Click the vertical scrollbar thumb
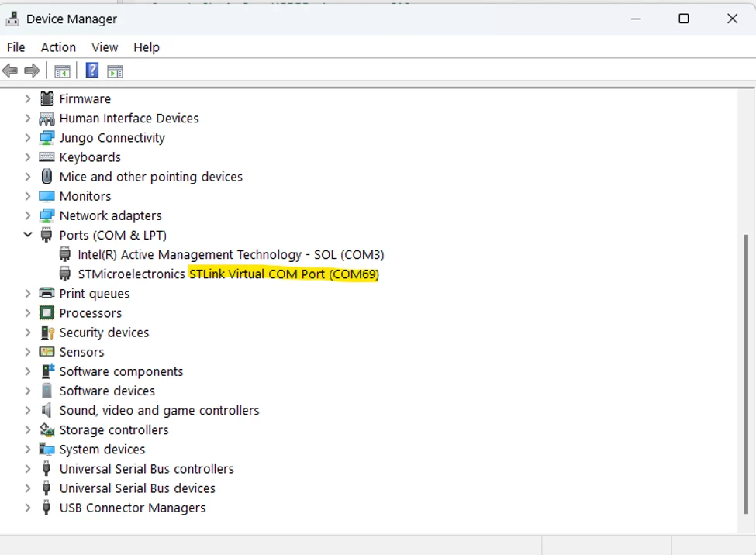756x555 pixels. point(747,374)
